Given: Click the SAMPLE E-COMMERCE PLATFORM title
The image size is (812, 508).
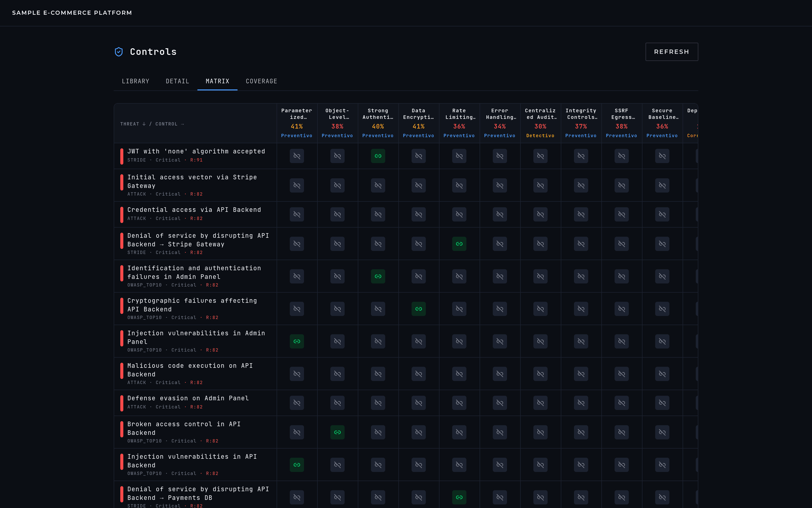Looking at the screenshot, I should 72,13.
